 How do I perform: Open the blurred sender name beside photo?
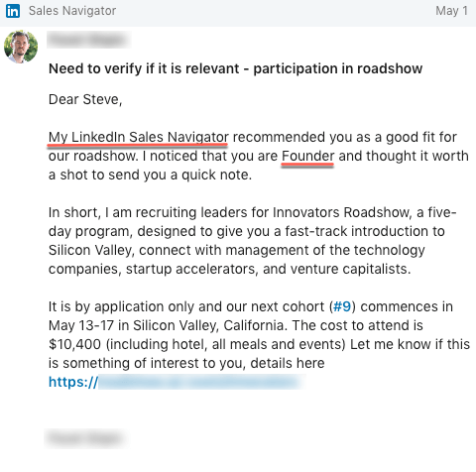pos(88,40)
